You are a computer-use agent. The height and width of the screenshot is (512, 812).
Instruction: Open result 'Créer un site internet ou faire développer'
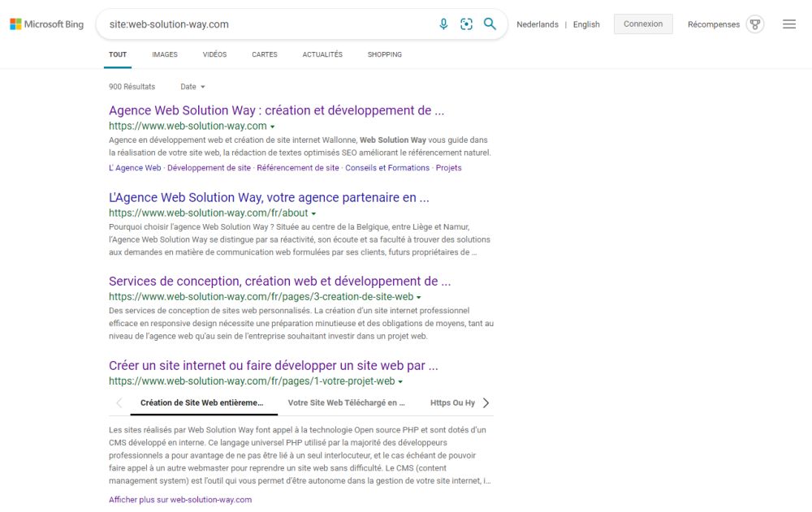click(274, 365)
